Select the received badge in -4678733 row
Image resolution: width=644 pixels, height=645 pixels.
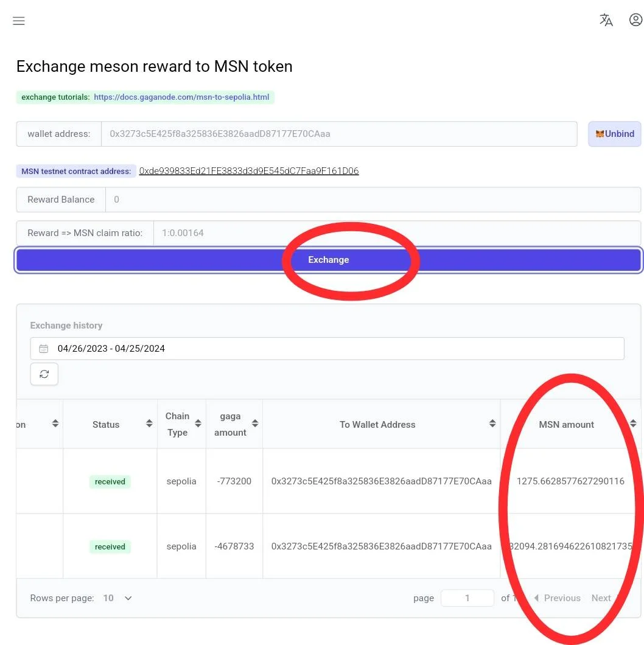pyautogui.click(x=110, y=546)
